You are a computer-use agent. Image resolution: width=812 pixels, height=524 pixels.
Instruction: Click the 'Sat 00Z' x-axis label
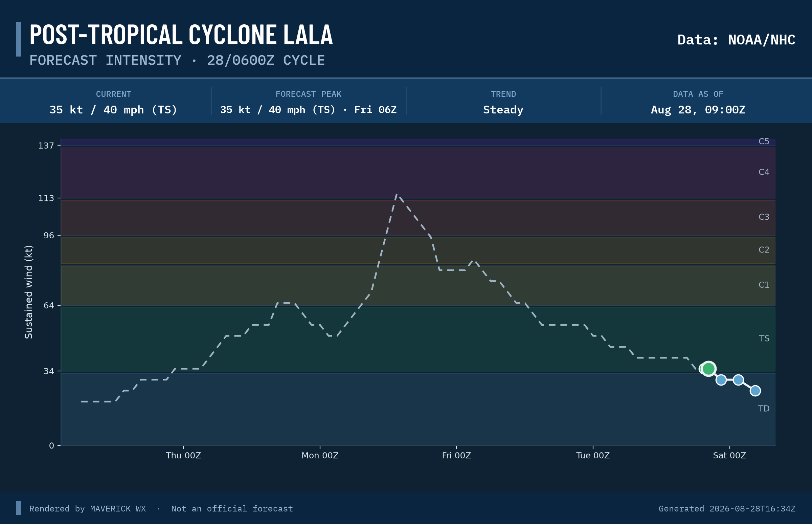729,456
